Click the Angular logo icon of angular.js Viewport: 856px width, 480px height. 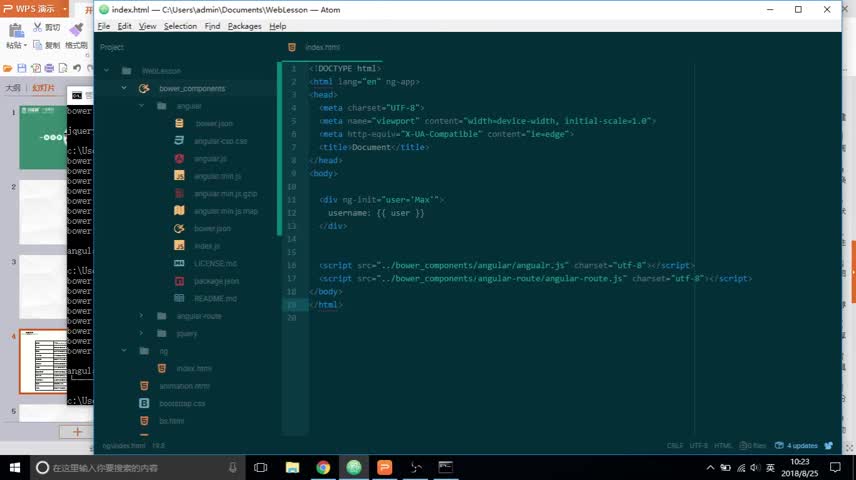click(179, 158)
